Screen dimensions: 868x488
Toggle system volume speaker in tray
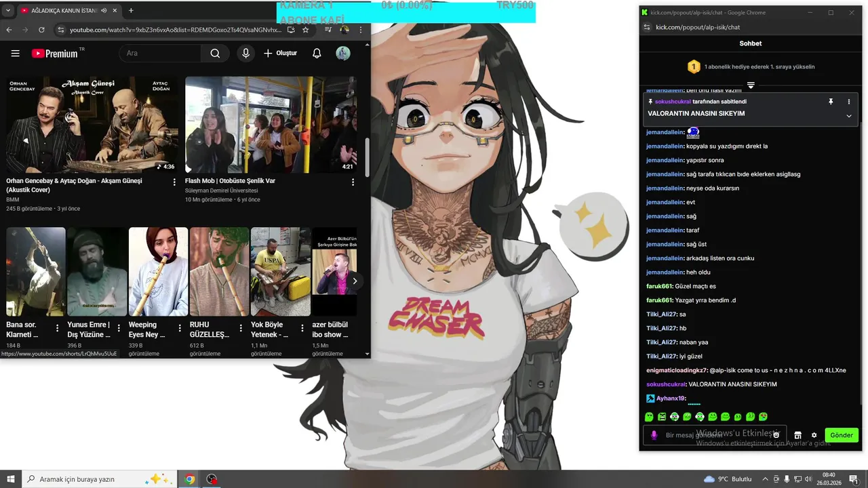(808, 479)
